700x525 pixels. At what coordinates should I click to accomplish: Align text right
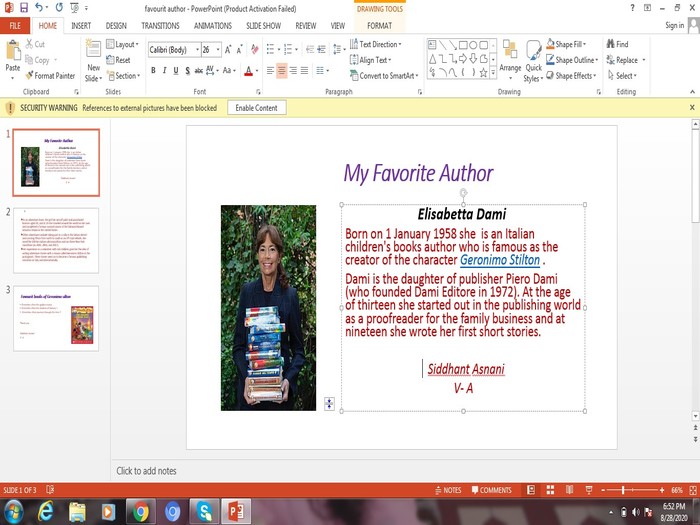tap(293, 71)
